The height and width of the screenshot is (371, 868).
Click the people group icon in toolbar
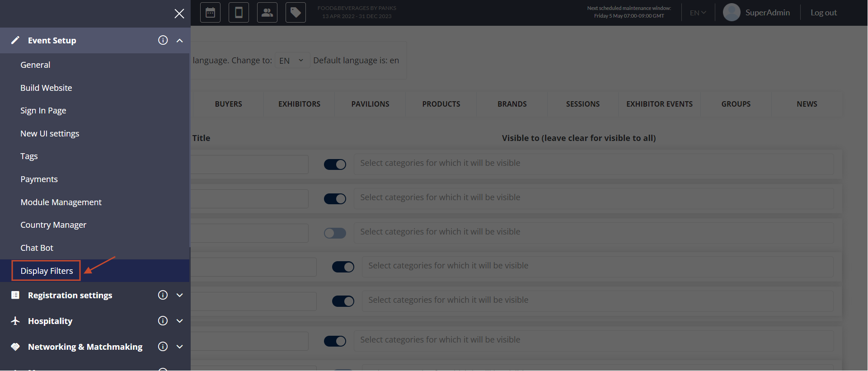(x=267, y=13)
